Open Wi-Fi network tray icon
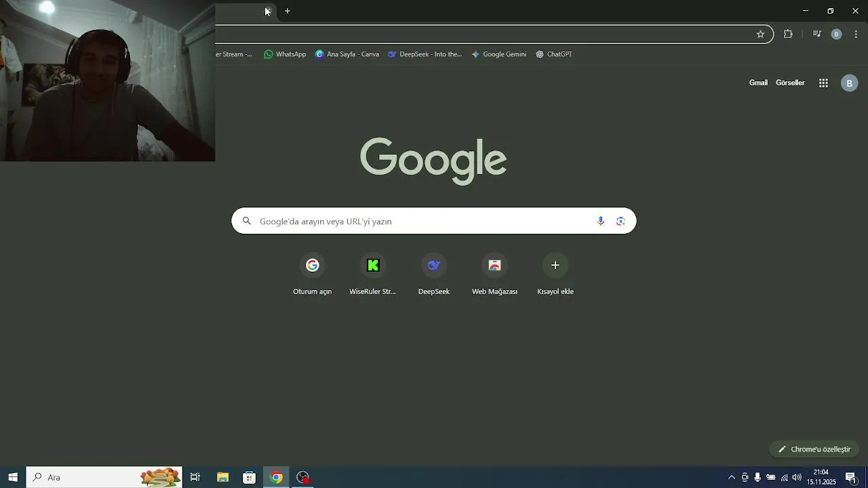The image size is (868, 488). click(784, 477)
